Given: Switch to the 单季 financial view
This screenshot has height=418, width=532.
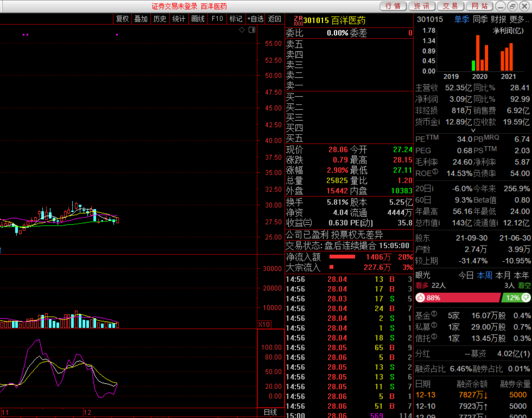Looking at the screenshot, I should (462, 19).
